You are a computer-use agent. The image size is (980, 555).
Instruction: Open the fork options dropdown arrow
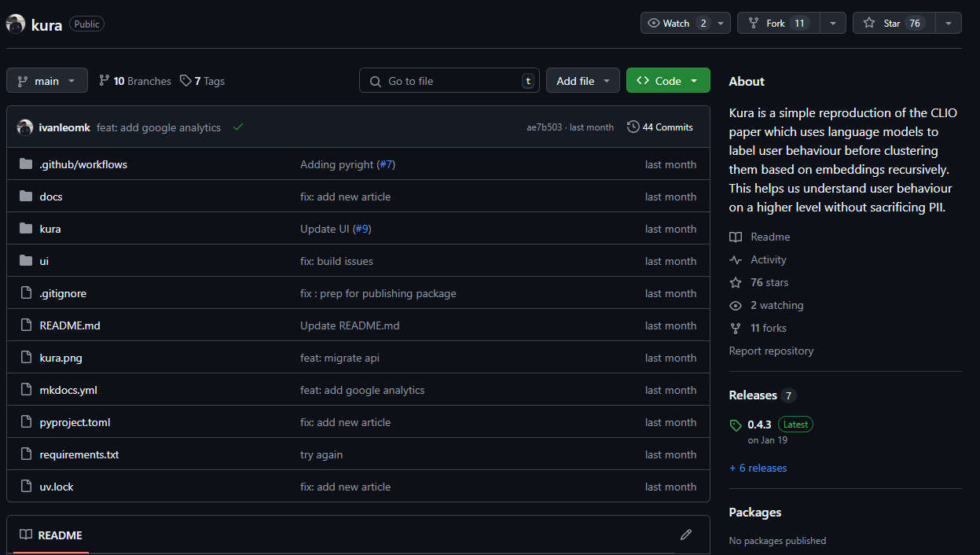[833, 24]
